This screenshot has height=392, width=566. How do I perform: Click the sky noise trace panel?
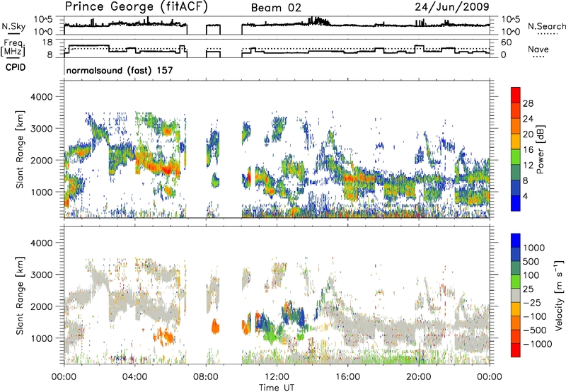pyautogui.click(x=277, y=25)
